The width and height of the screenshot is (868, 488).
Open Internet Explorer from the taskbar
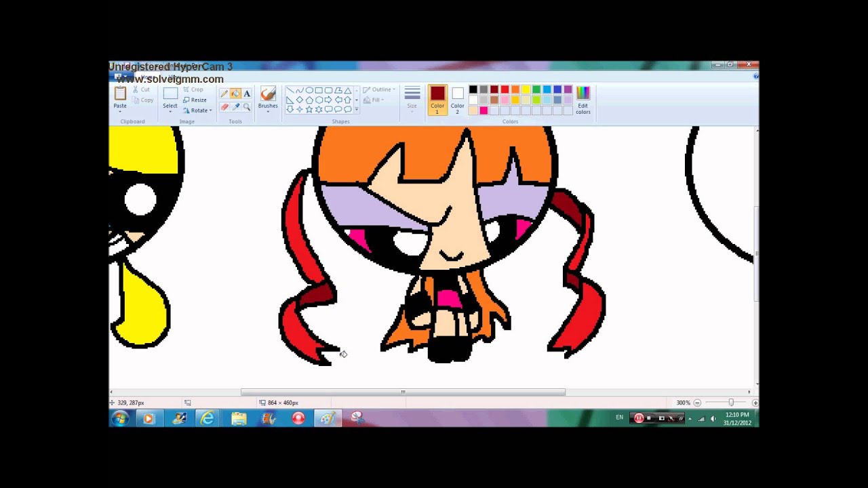coord(208,419)
